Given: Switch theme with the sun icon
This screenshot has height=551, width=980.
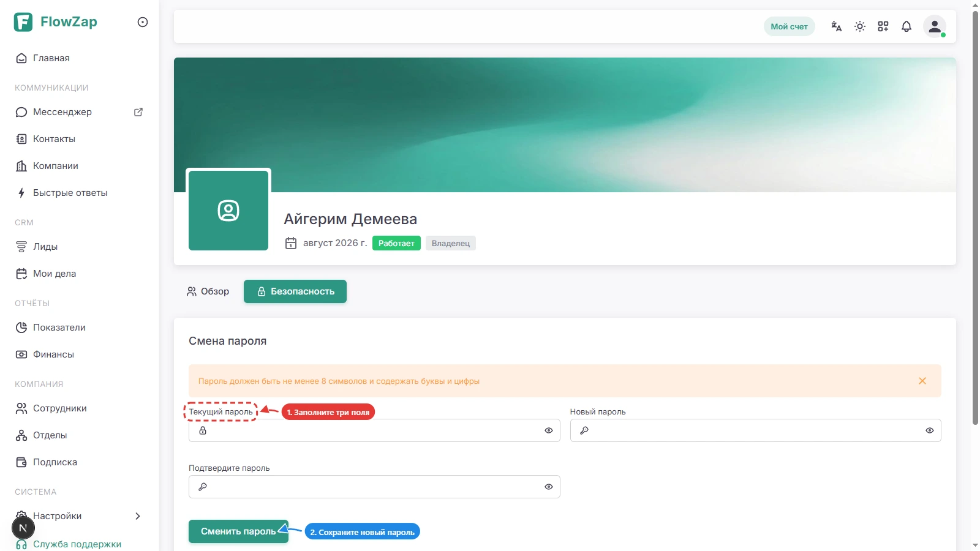Looking at the screenshot, I should (860, 26).
